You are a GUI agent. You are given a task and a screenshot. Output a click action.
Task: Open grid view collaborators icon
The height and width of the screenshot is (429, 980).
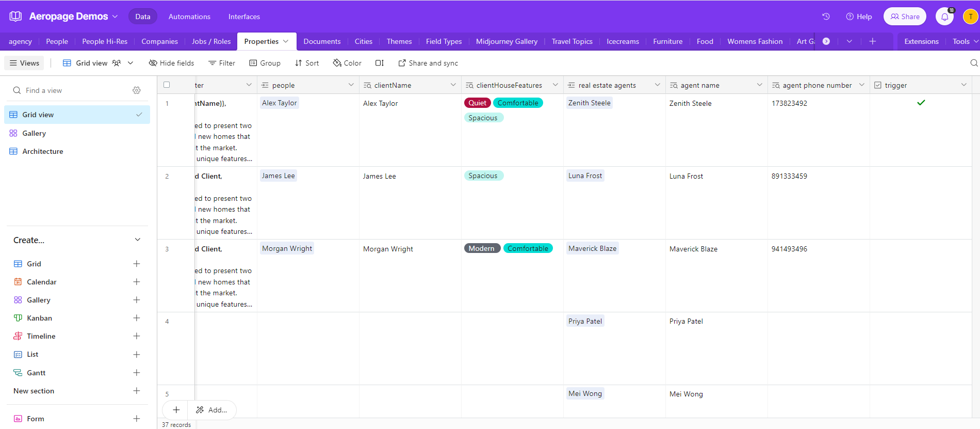(x=117, y=63)
